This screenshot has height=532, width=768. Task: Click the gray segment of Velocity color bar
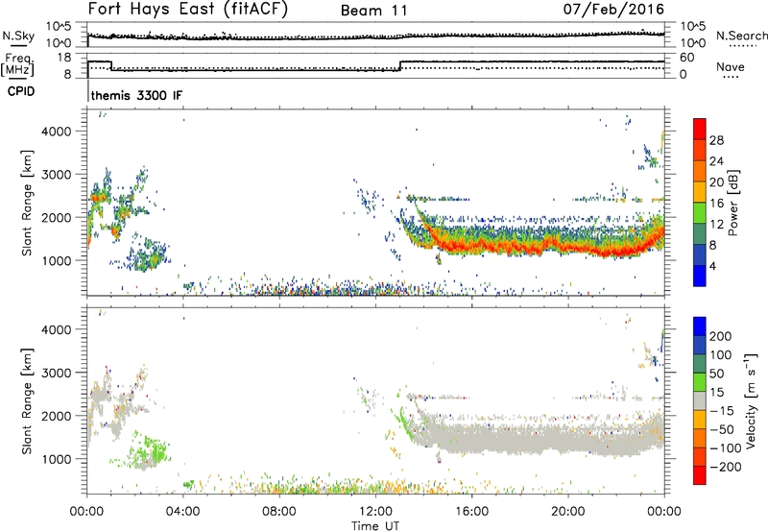point(700,400)
